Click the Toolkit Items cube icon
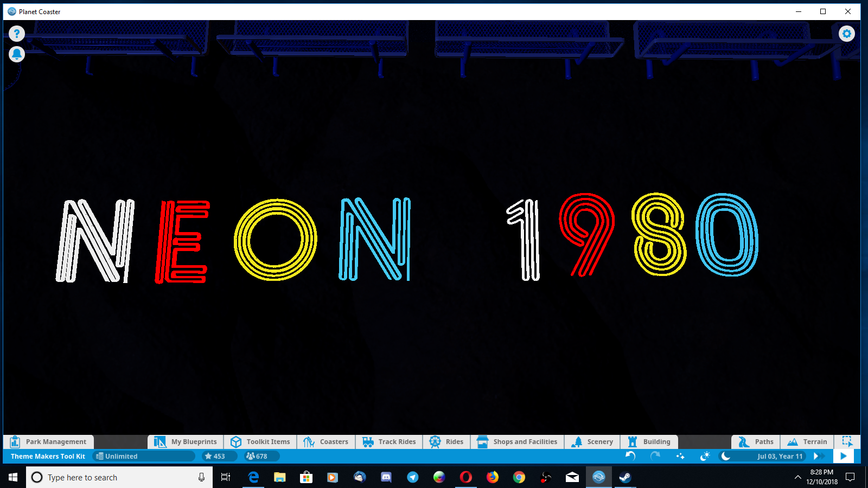The image size is (868, 488). [235, 442]
